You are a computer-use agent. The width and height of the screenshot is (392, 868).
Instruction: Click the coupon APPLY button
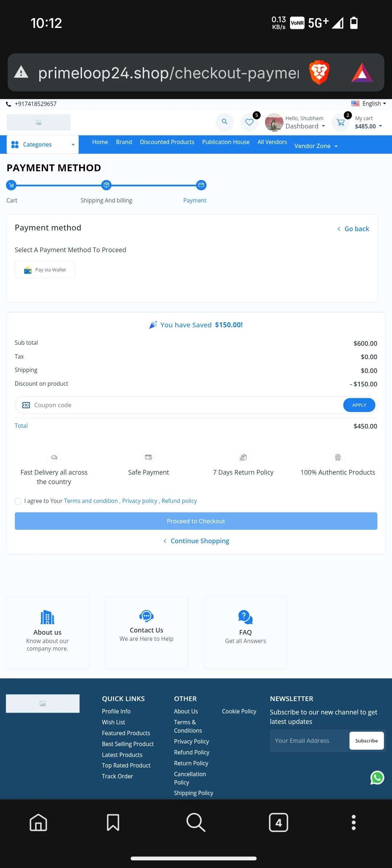coord(359,405)
